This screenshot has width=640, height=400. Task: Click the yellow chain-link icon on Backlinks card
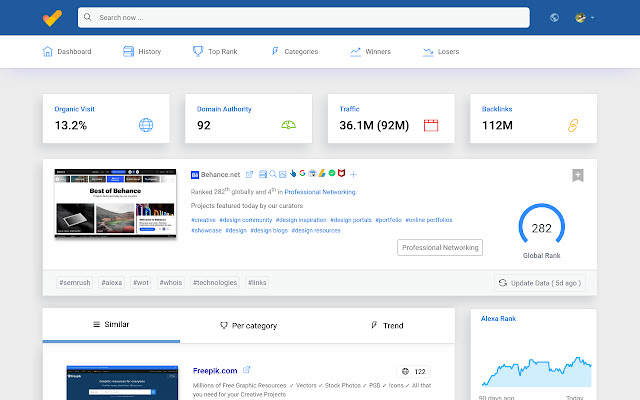coord(573,125)
